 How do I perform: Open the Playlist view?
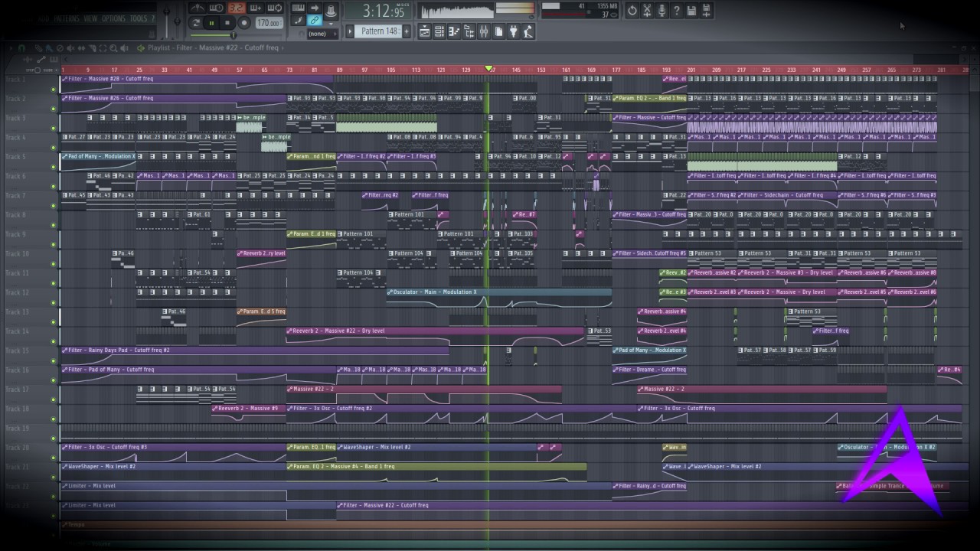pos(423,31)
